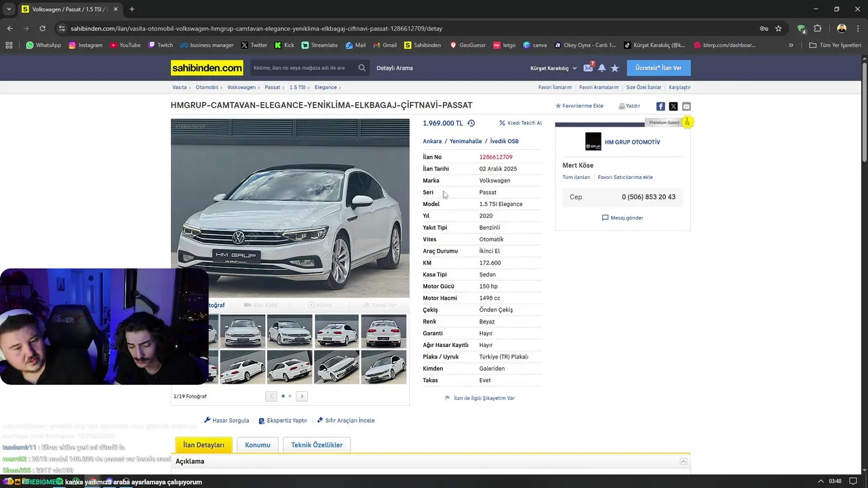This screenshot has height=488, width=868.
Task: Click Yazdır print link
Action: pyautogui.click(x=629, y=106)
